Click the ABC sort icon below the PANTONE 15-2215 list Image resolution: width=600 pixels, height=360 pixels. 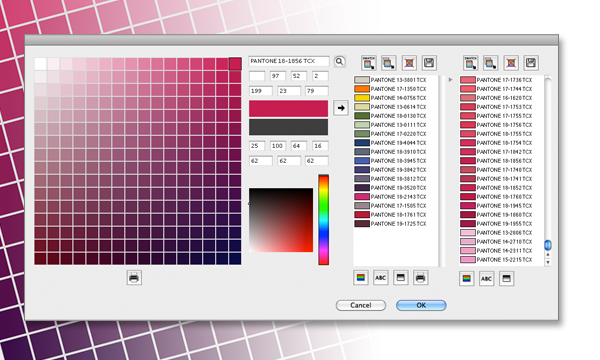[486, 279]
